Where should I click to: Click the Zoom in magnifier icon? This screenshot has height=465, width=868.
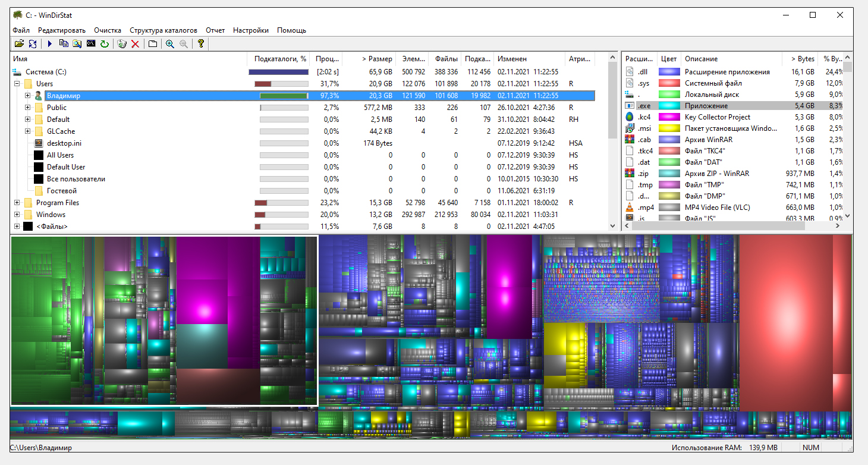pyautogui.click(x=170, y=44)
